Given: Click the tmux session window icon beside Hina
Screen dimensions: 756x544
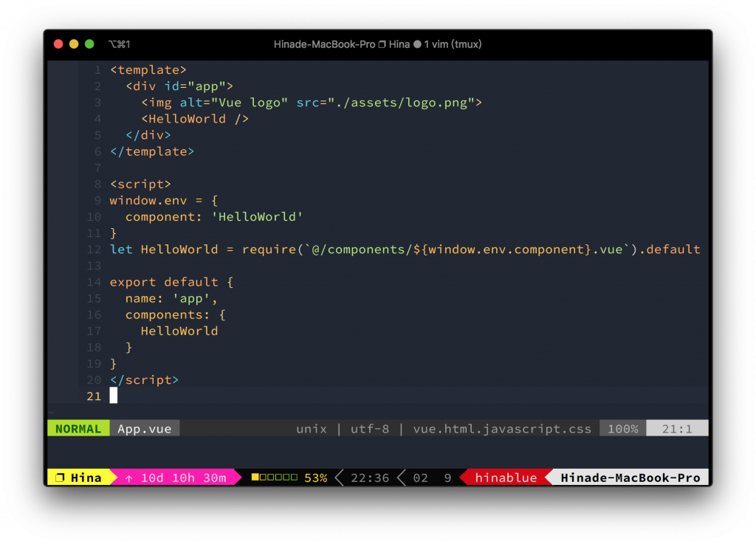Looking at the screenshot, I should coord(60,478).
